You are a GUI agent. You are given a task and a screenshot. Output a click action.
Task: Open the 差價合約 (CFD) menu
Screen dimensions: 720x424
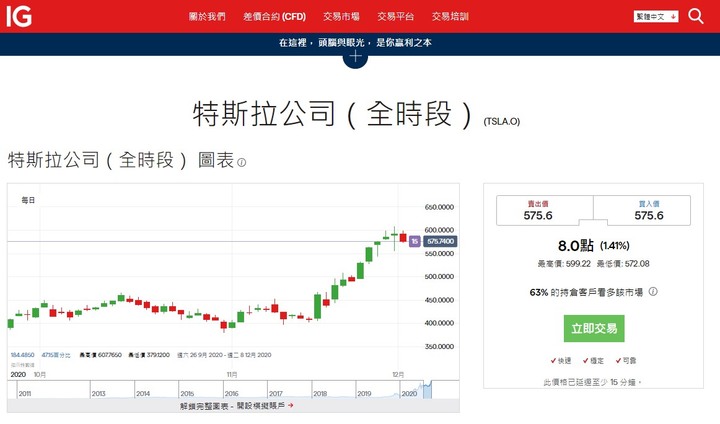(x=274, y=17)
